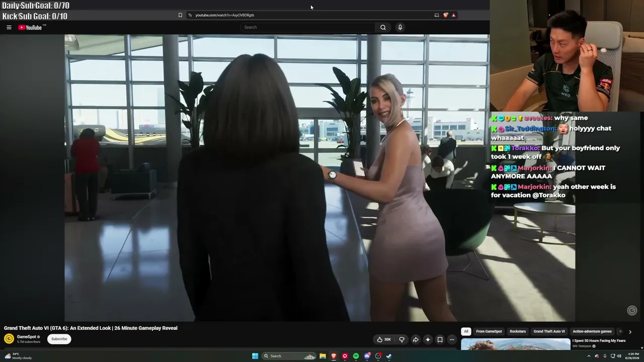644x362 pixels.
Task: Click the 'Daily Sub Goal: 0/70' overlay text
Action: tap(36, 6)
